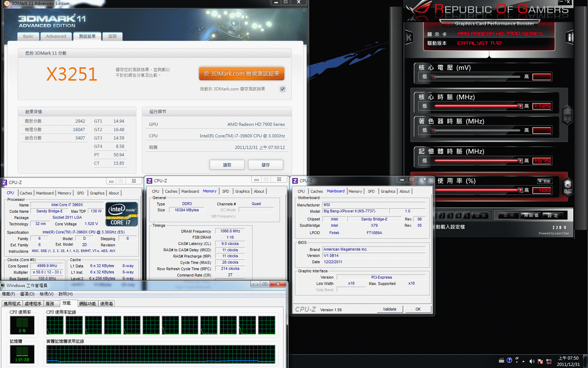Screen dimensions: 588x368
Task: Open the on-screen keyboard tray icon
Action: pos(501,360)
